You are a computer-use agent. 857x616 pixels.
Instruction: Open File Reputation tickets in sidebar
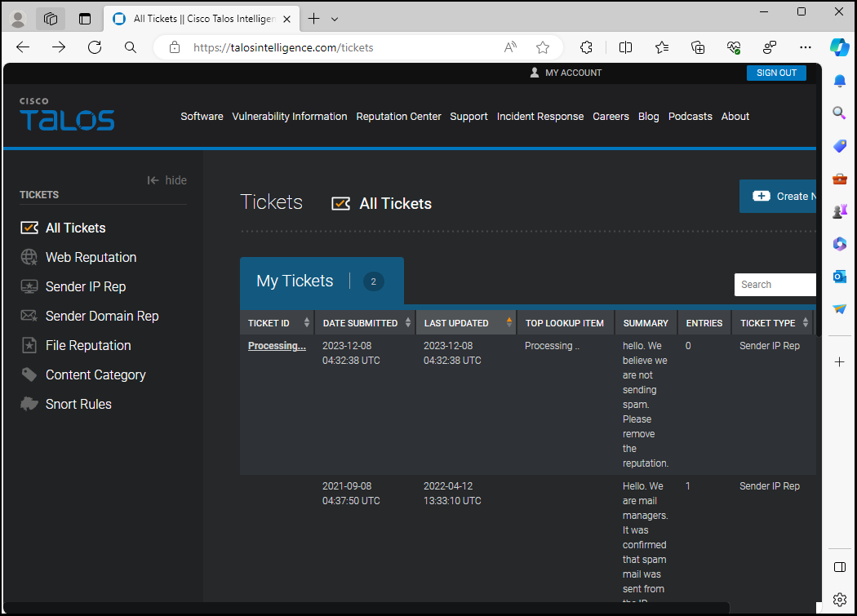88,345
